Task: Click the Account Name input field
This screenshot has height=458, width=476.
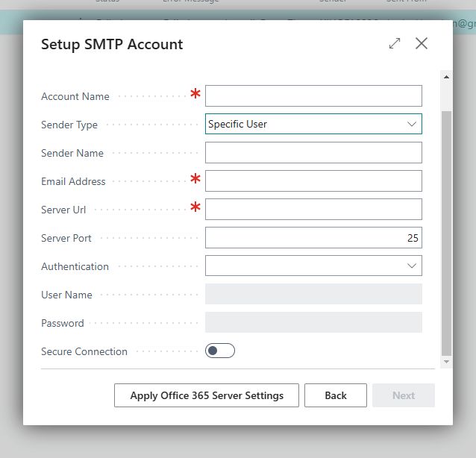Action: (313, 96)
